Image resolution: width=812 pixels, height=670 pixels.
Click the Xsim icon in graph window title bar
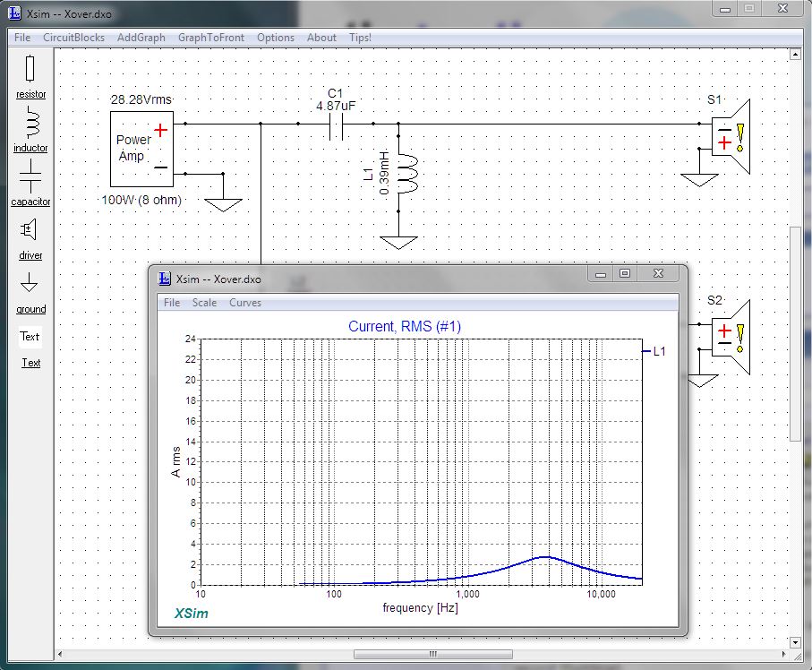[x=164, y=279]
